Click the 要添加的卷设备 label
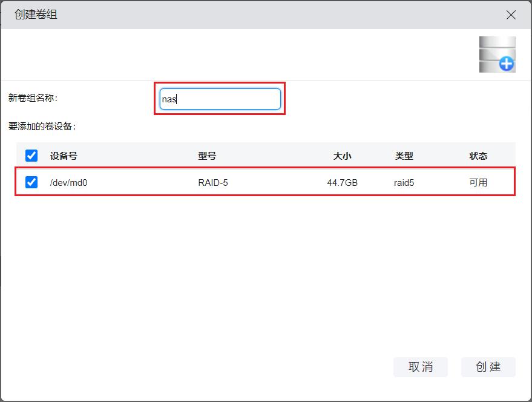Image resolution: width=532 pixels, height=402 pixels. (42, 127)
